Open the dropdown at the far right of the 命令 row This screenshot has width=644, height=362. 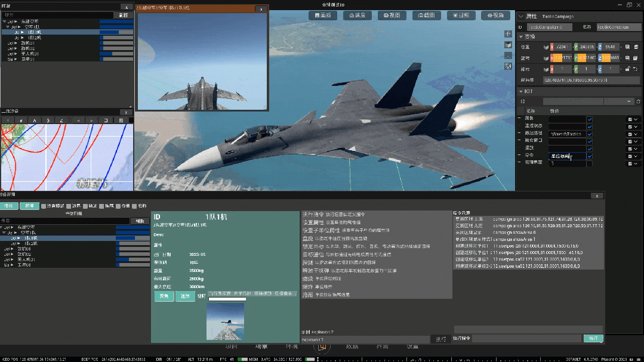click(x=636, y=156)
